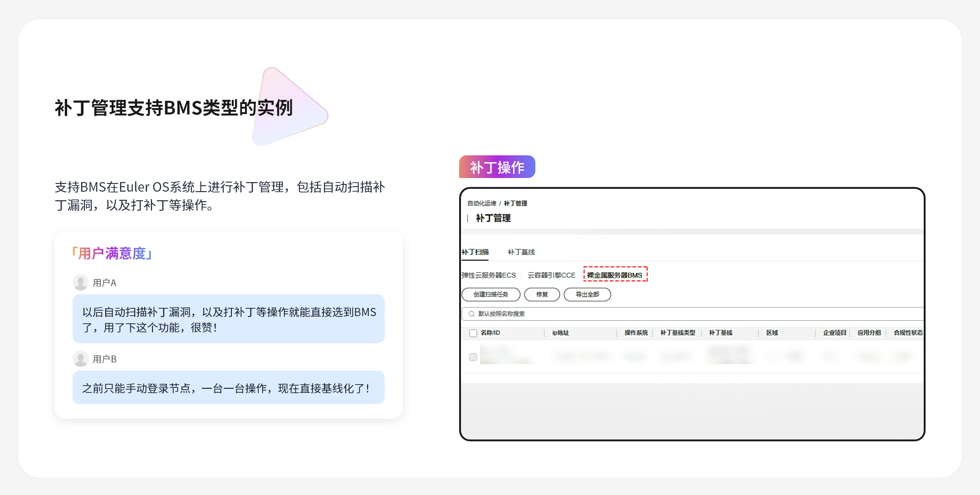Click the 创建扫描任务 button
Image resolution: width=980 pixels, height=495 pixels.
[490, 294]
